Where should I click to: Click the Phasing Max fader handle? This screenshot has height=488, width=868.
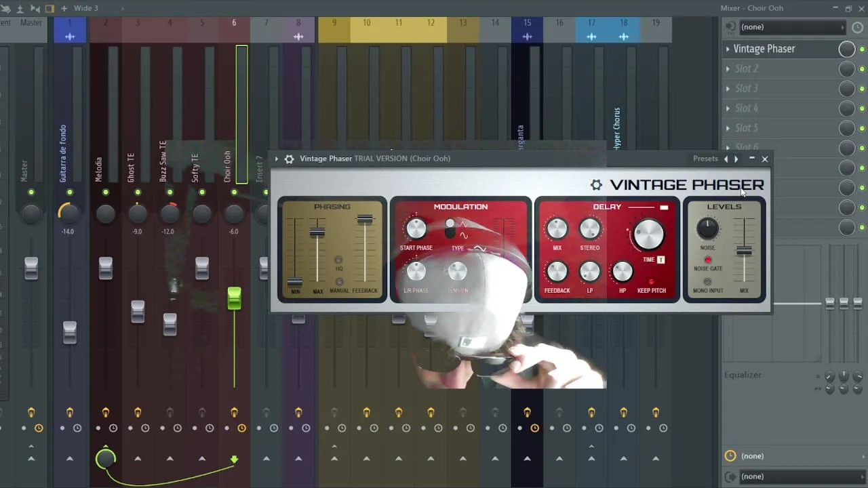point(317,232)
